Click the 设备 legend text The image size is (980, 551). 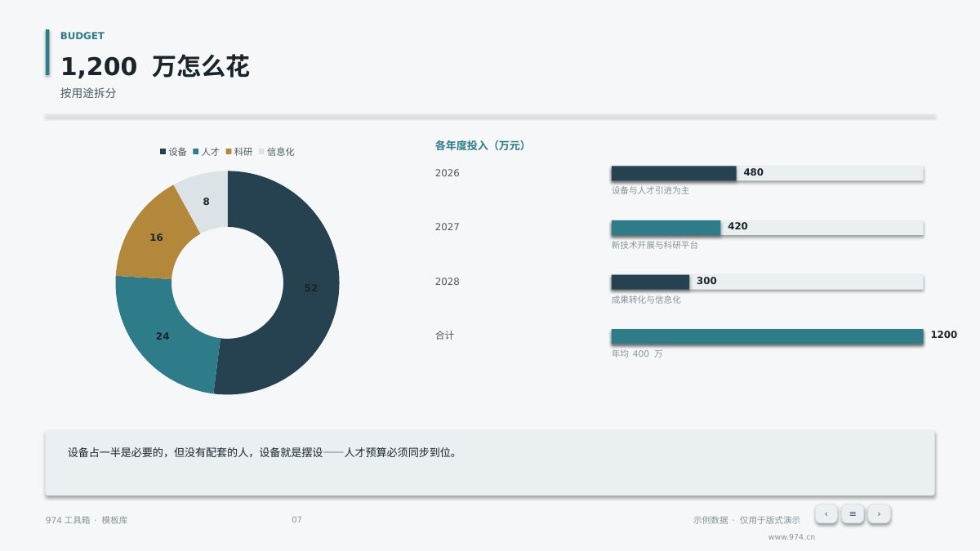178,152
